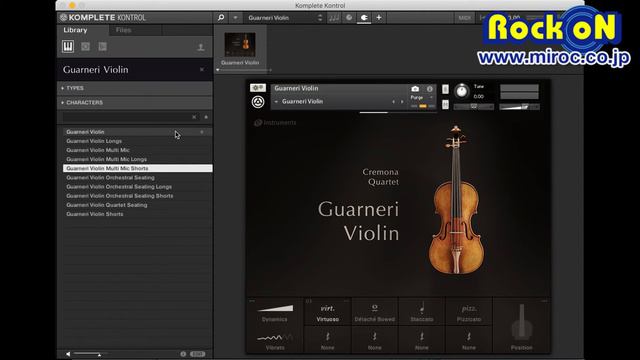640x360 pixels.
Task: Switch to the Library tab
Action: click(75, 30)
